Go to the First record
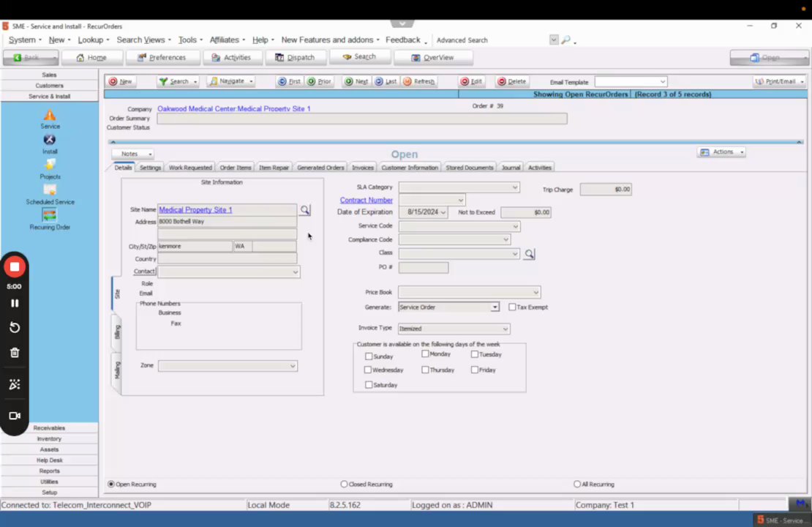Viewport: 812px width, 527px height. pyautogui.click(x=290, y=81)
